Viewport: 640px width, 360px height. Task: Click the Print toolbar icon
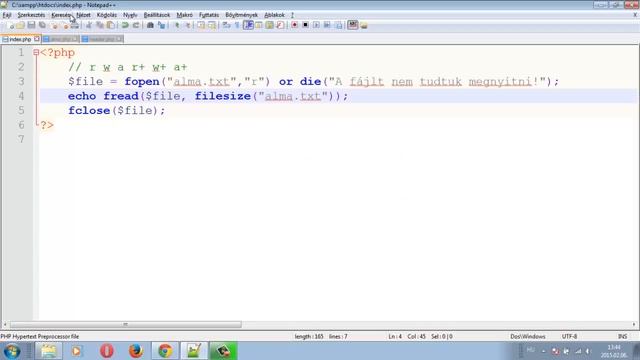point(75,25)
